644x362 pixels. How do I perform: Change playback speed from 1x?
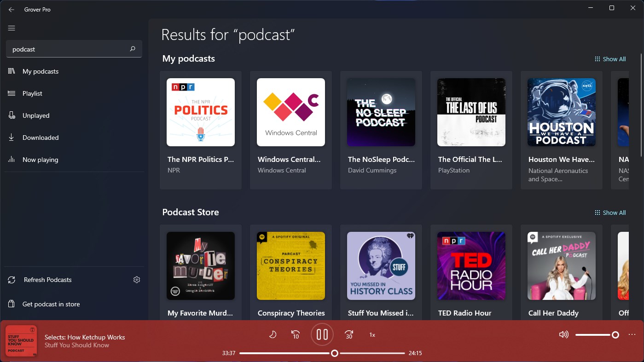[x=372, y=335]
